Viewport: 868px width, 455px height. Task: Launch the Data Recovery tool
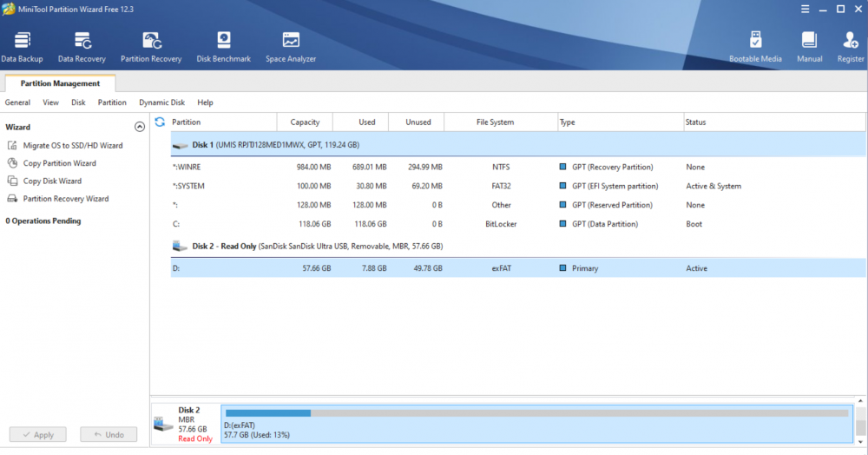pos(82,46)
